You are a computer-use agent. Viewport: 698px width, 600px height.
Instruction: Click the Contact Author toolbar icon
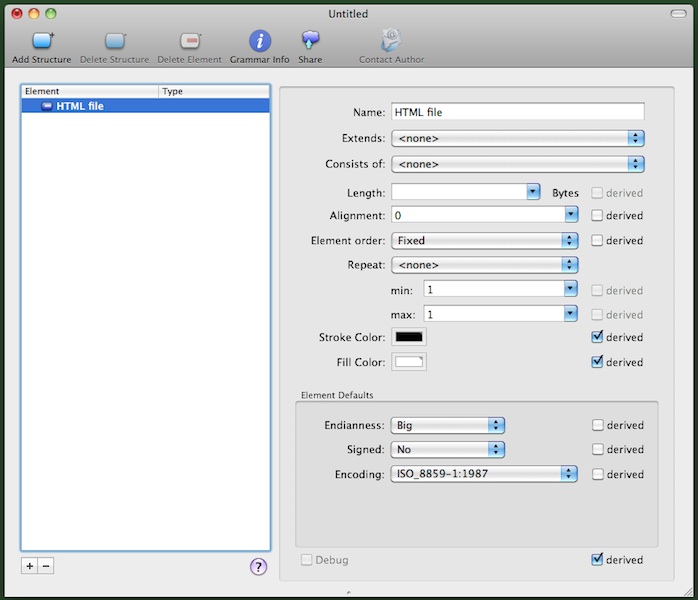click(x=391, y=41)
